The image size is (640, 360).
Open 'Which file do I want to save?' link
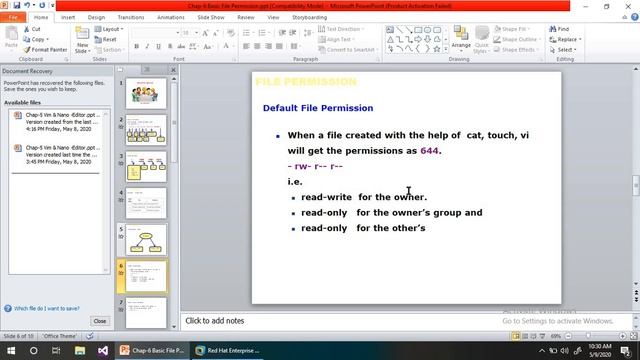coord(47,309)
